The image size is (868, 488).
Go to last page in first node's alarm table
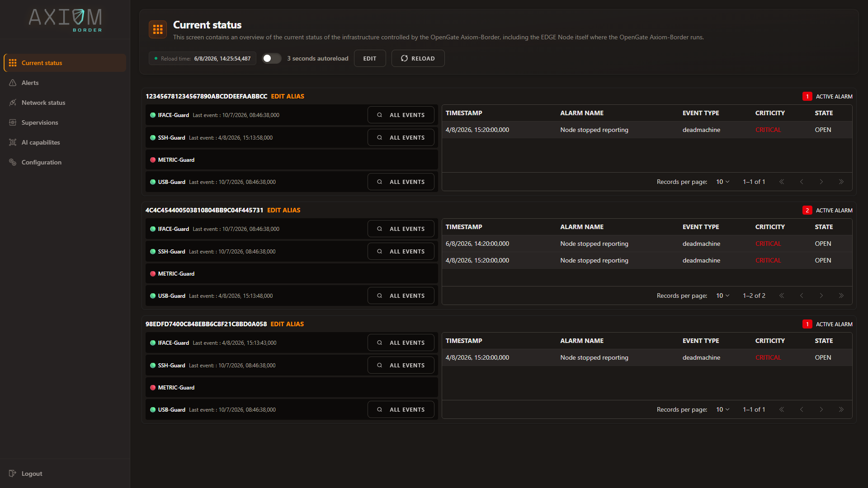(841, 182)
